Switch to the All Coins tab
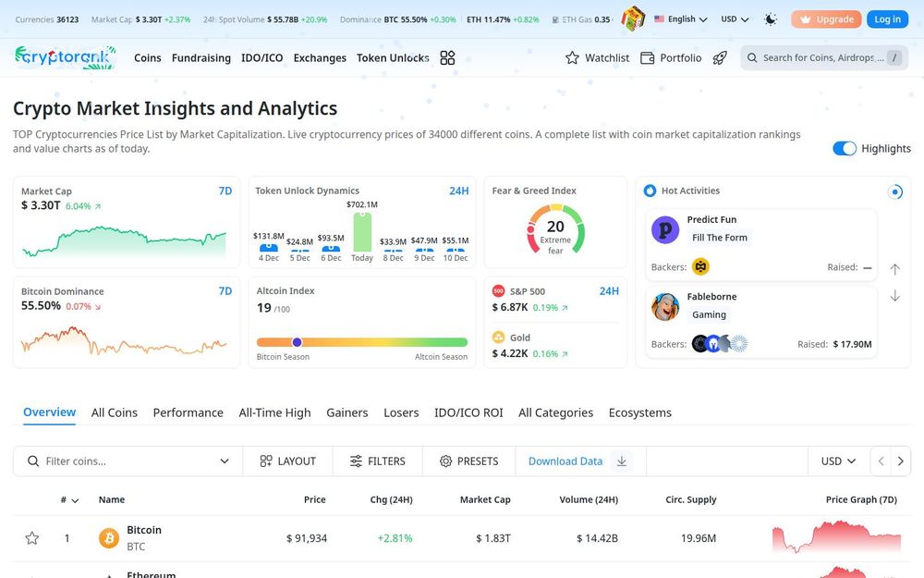Image resolution: width=924 pixels, height=578 pixels. pos(115,412)
